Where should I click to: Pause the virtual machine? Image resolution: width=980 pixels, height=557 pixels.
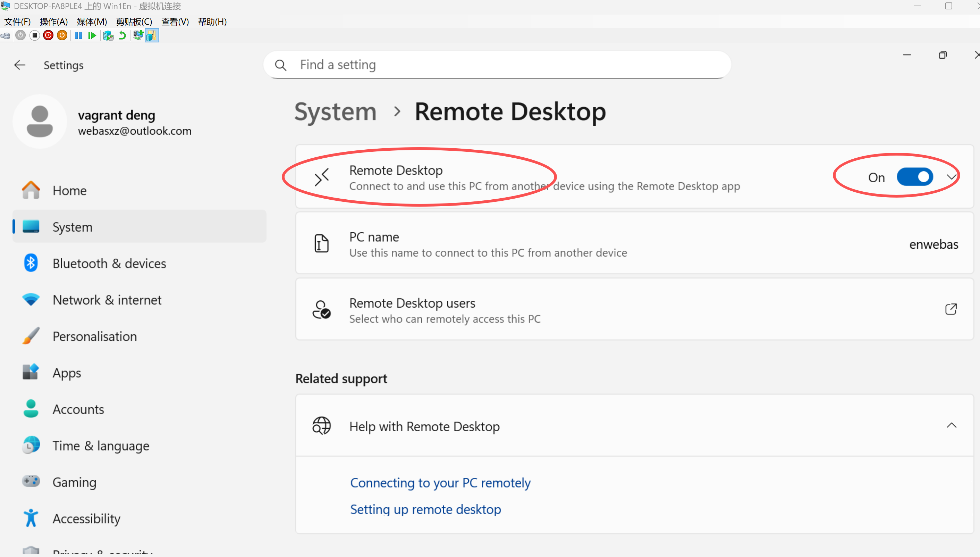tap(78, 35)
